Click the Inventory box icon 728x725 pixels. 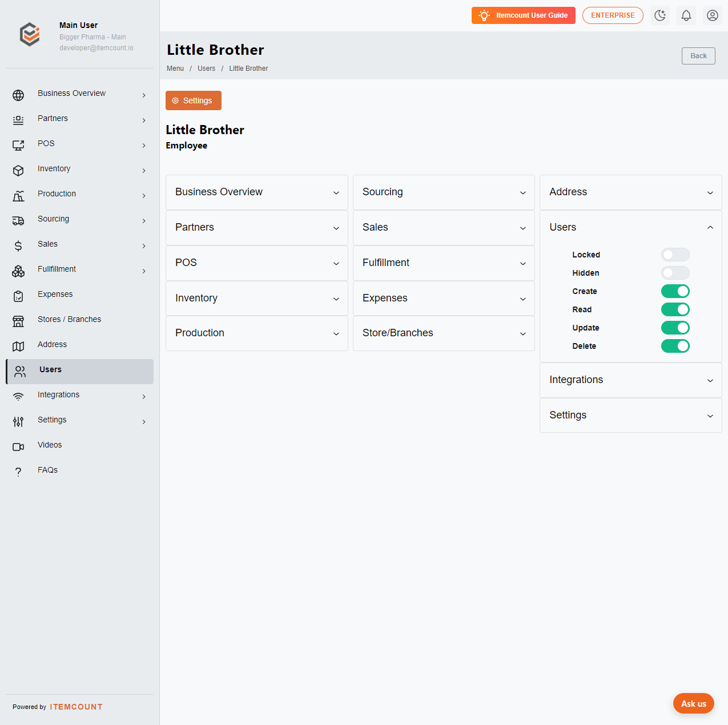(x=18, y=171)
